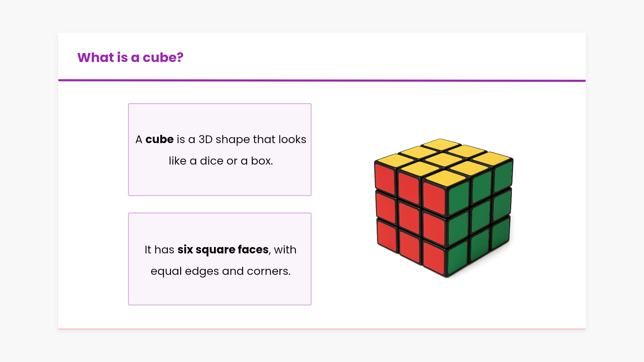Click the bold word "cube" in the first box
Image resolution: width=644 pixels, height=362 pixels.
(159, 139)
